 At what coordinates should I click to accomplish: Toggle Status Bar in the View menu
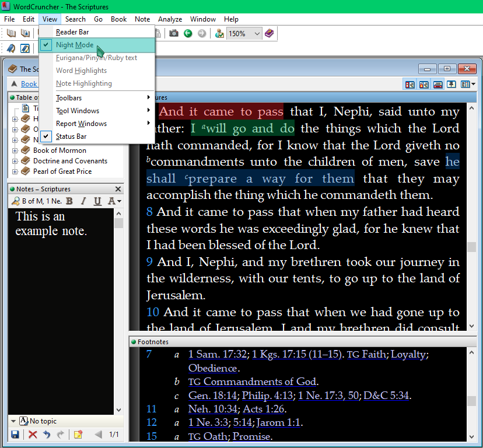[97, 136]
